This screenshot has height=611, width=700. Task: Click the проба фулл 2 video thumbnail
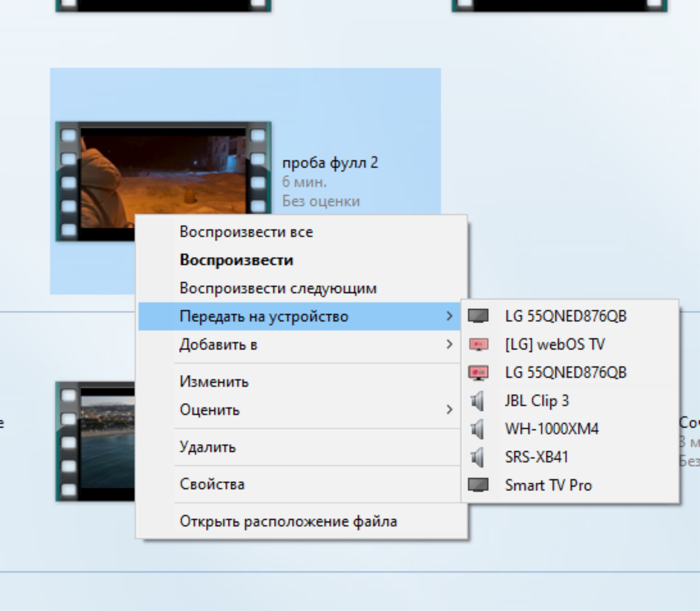[163, 170]
